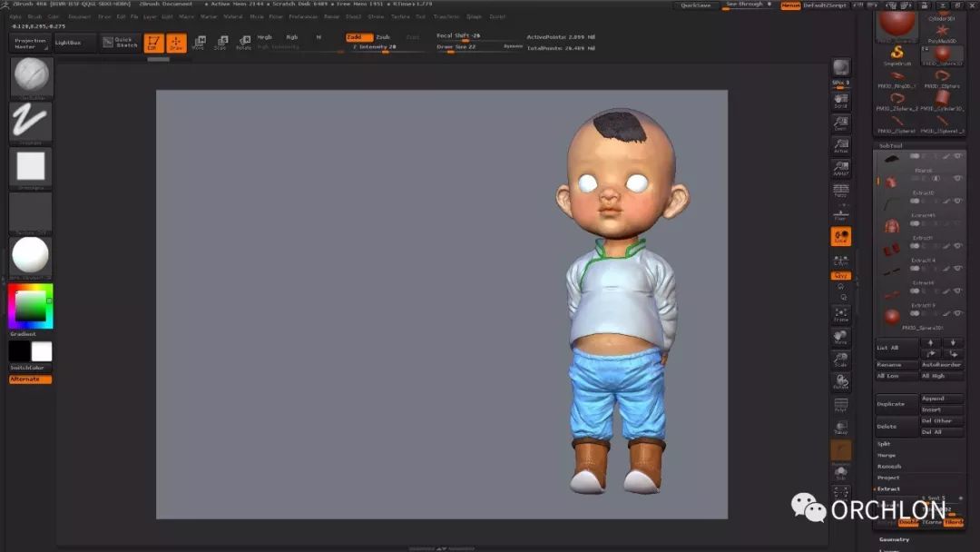This screenshot has width=980, height=552.
Task: Click the material sphere thumbnail on left
Action: coord(31,258)
